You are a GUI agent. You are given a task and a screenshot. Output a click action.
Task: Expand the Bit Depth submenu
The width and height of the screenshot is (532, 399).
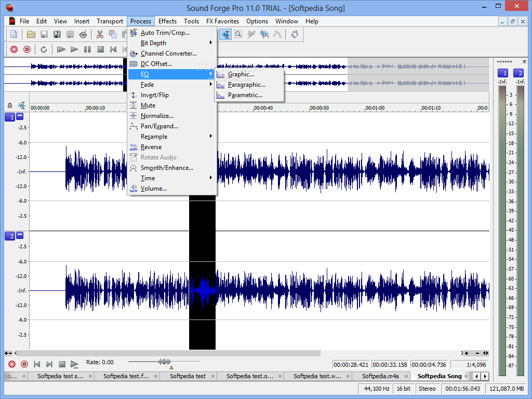click(x=172, y=43)
